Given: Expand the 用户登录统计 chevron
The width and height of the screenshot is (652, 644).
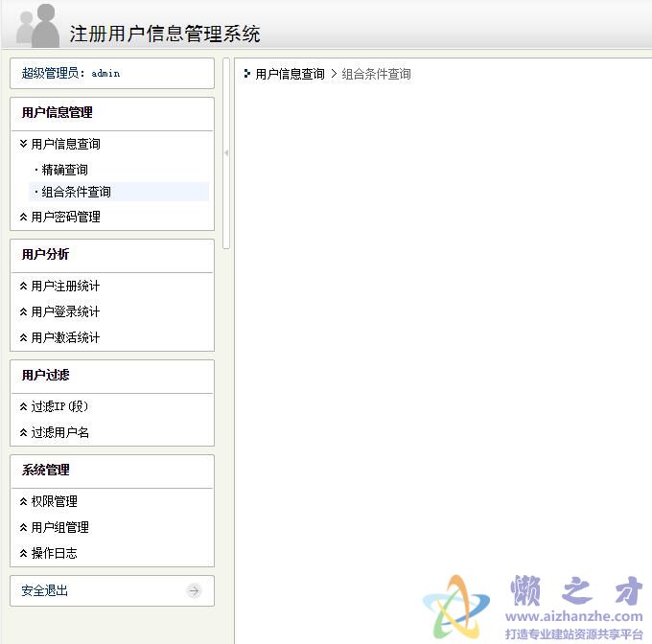Looking at the screenshot, I should tap(23, 311).
